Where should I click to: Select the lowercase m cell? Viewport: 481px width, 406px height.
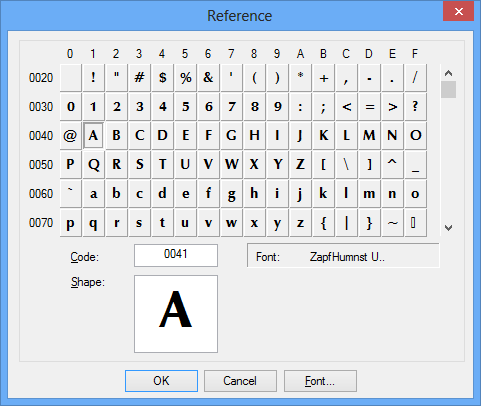[369, 193]
